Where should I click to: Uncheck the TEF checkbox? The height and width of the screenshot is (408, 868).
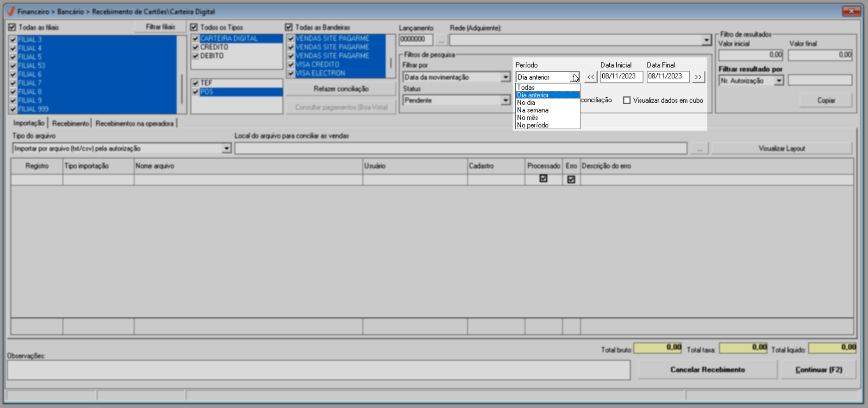(x=195, y=83)
